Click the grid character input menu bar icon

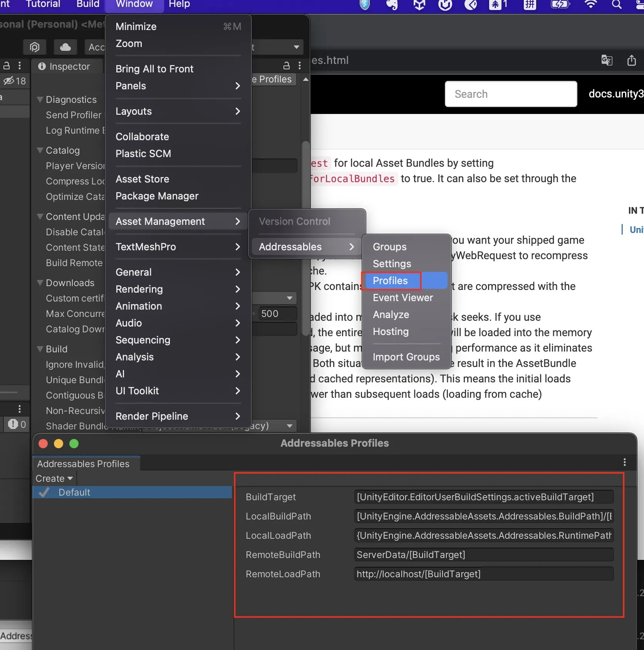tap(530, 5)
